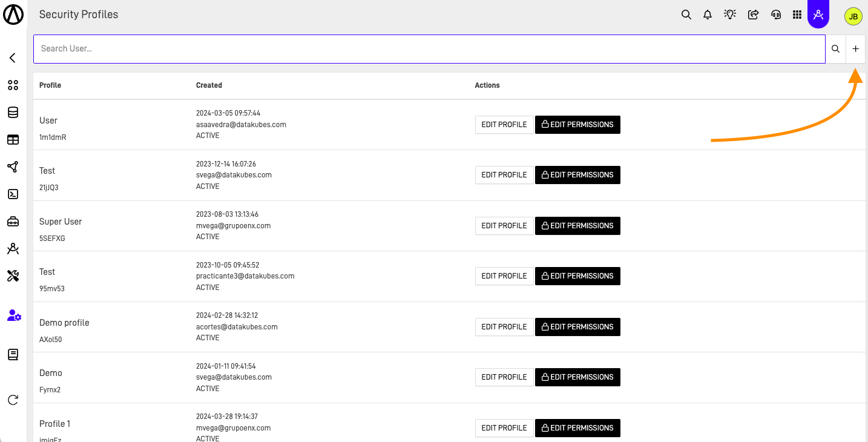Open the wrench tools sidebar icon
Viewport: 868px width, 442px height.
(x=13, y=275)
